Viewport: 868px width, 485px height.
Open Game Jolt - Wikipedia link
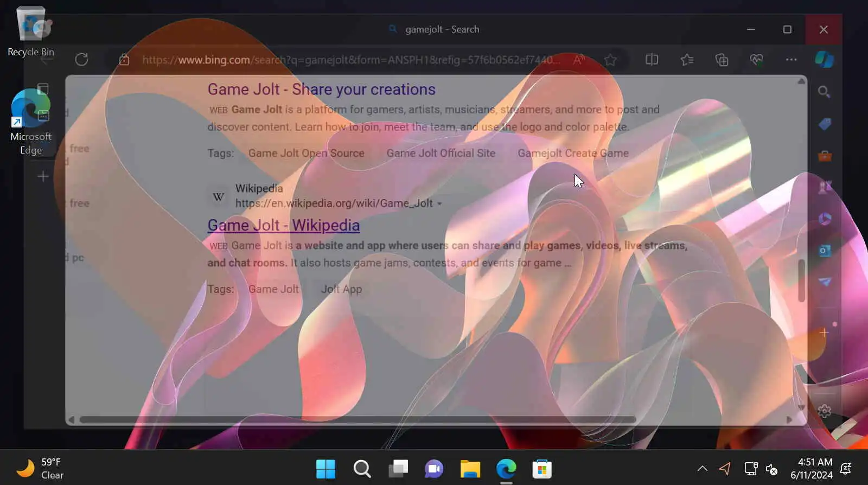point(283,225)
